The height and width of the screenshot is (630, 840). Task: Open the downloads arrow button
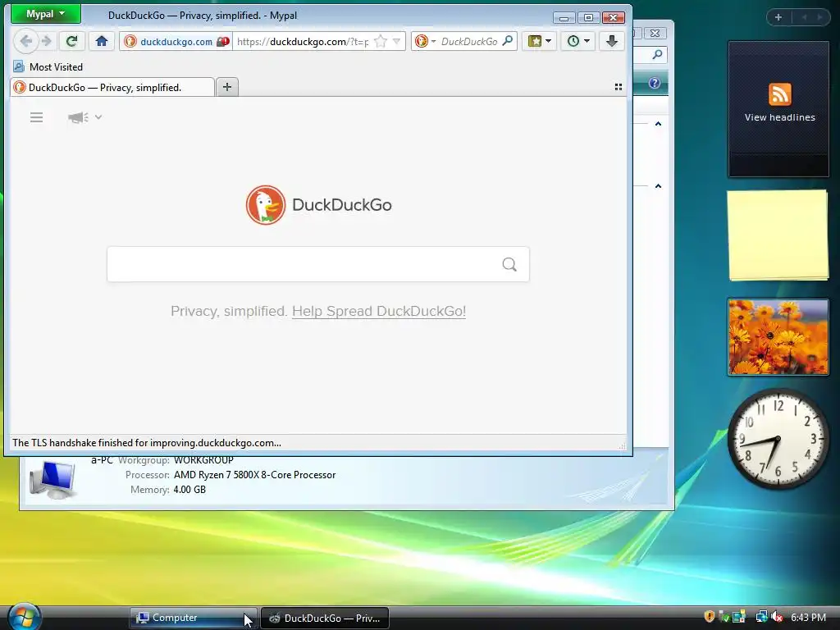[612, 41]
